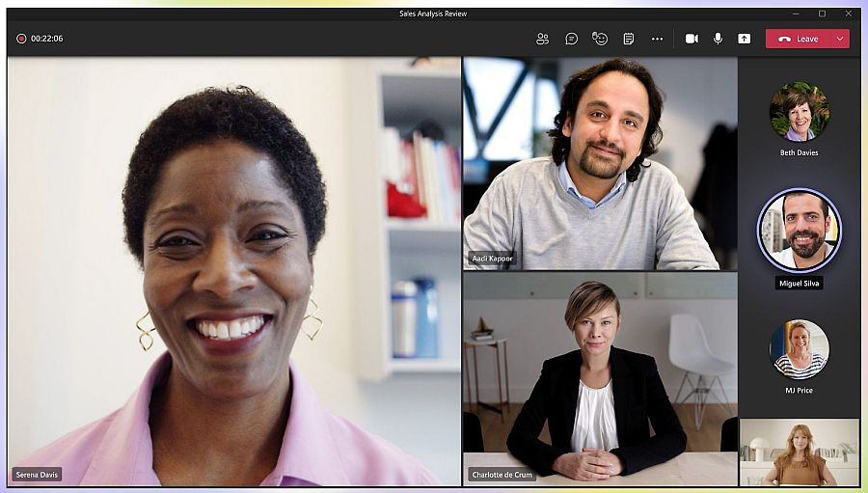Image resolution: width=868 pixels, height=493 pixels.
Task: Open the meeting notes icon
Action: [x=628, y=39]
